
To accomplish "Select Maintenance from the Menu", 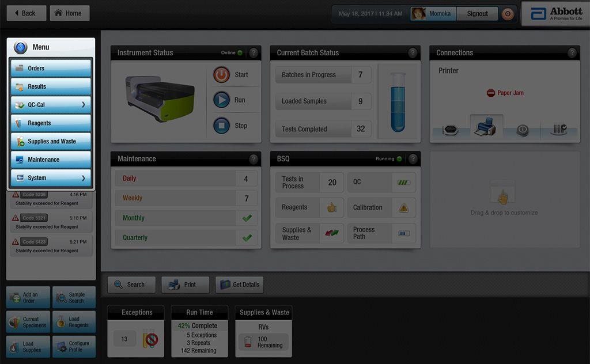I will [x=51, y=160].
